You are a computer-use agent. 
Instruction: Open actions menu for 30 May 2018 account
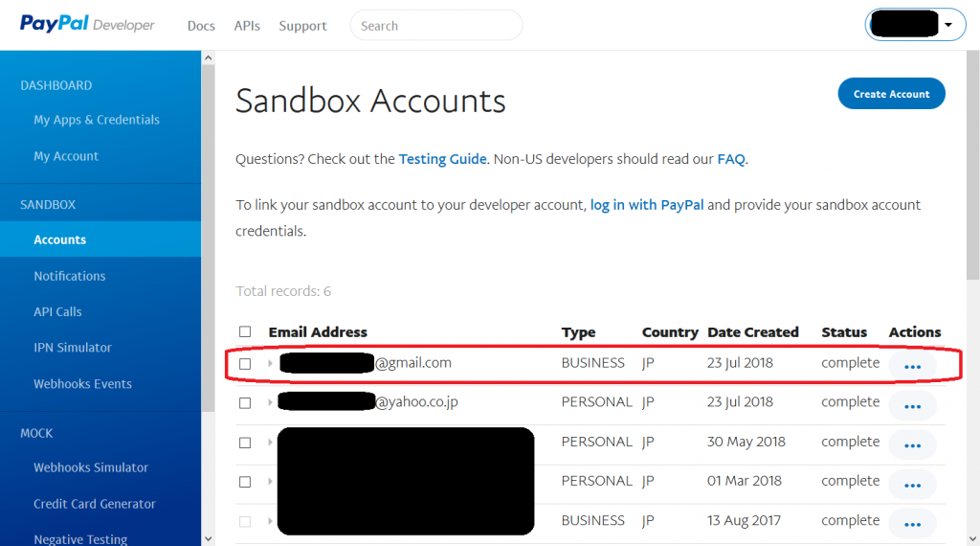point(912,444)
